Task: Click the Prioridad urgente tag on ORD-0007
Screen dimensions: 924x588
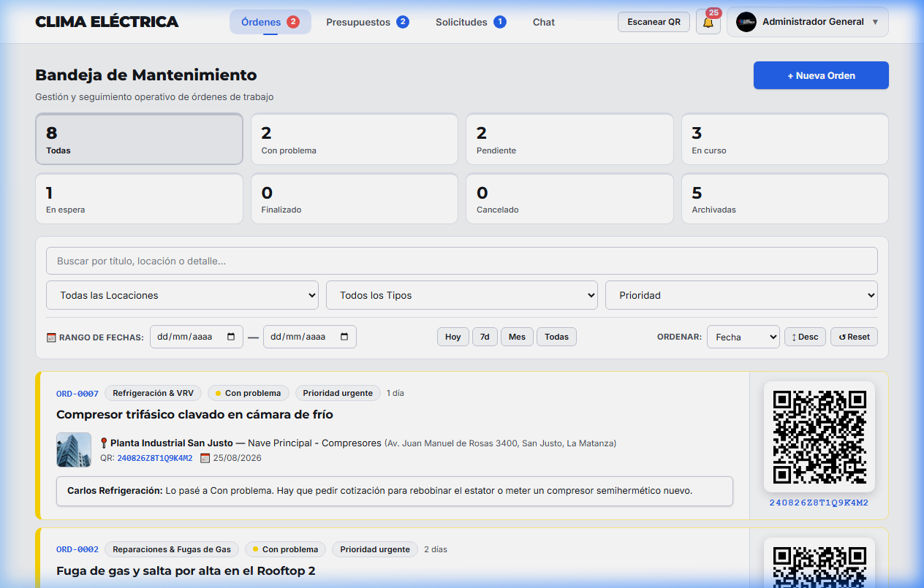Action: click(x=338, y=393)
